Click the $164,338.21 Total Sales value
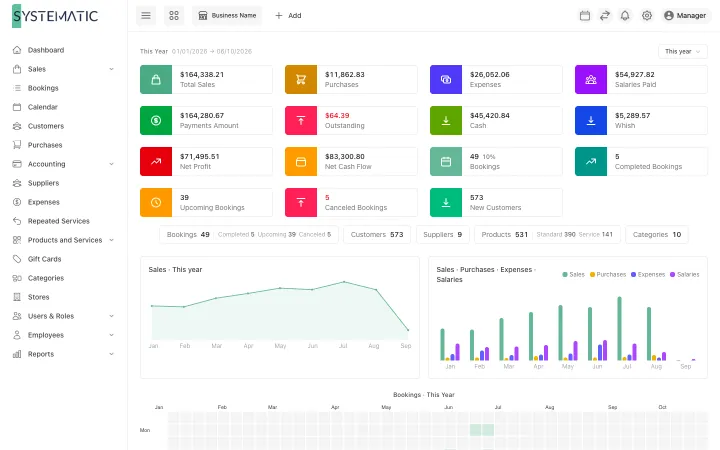The width and height of the screenshot is (720, 450). click(x=202, y=74)
